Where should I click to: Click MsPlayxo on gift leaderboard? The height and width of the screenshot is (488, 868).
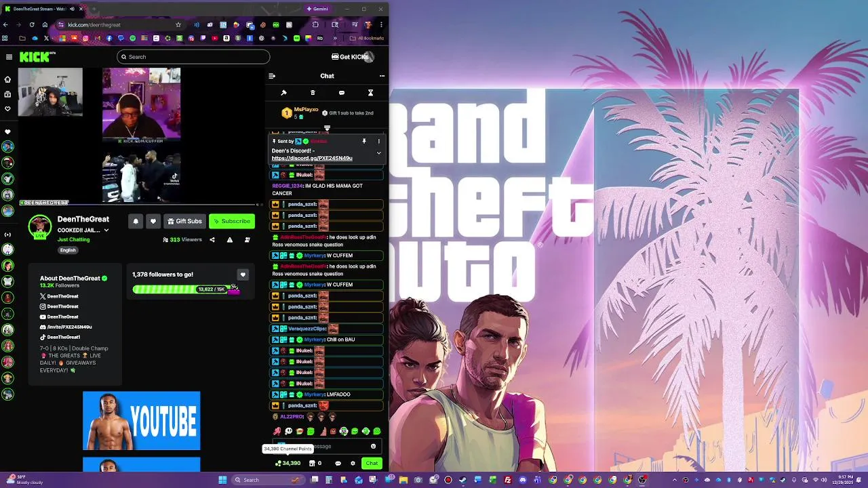tap(306, 109)
